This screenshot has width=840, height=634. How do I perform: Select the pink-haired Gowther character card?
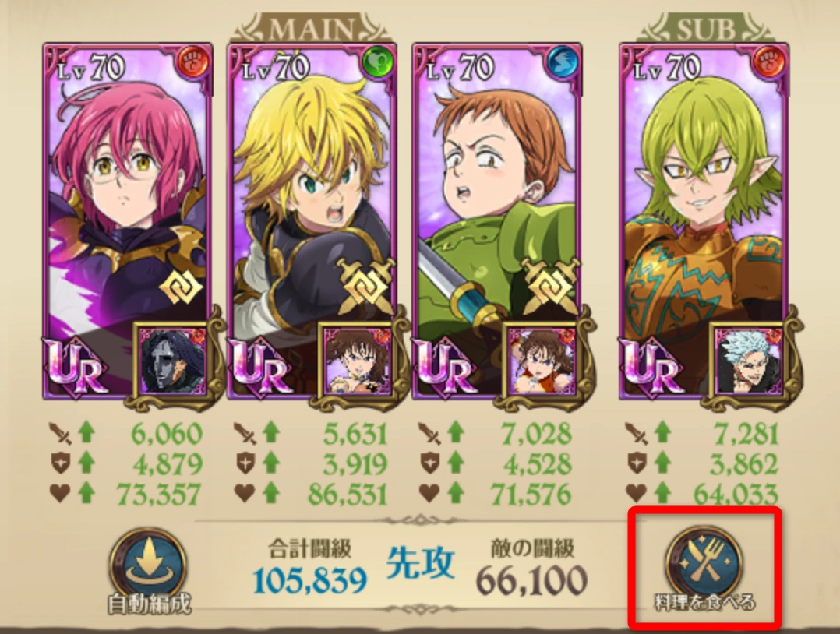coord(128,222)
